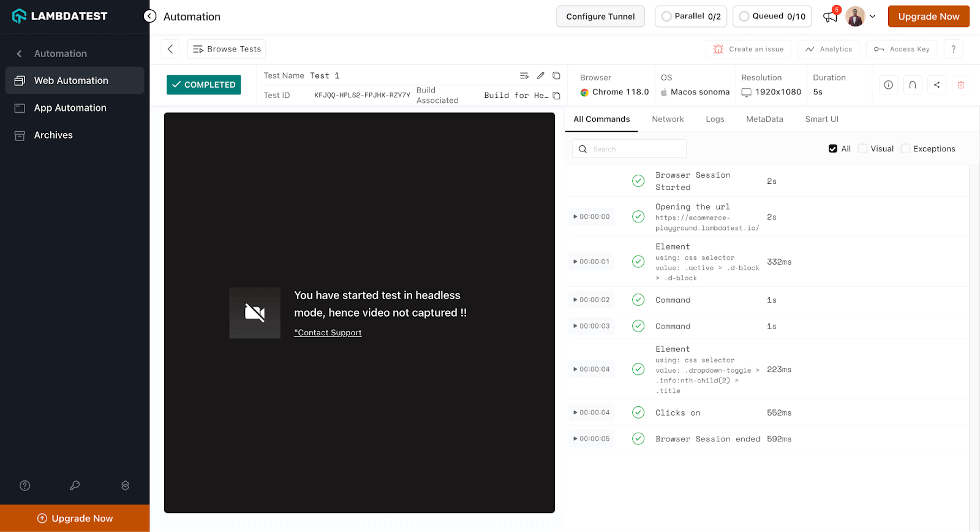Copy the test name with the copy icon
Image resolution: width=980 pixels, height=532 pixels.
(556, 76)
